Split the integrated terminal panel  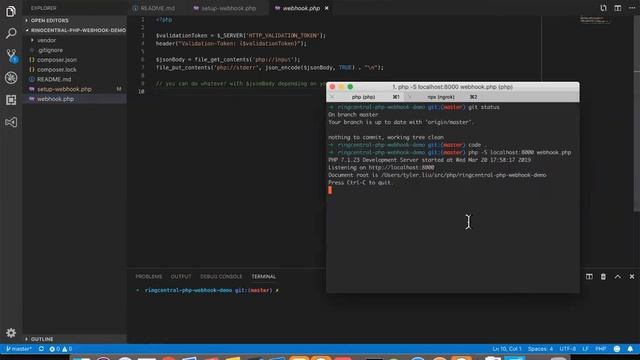(x=589, y=277)
